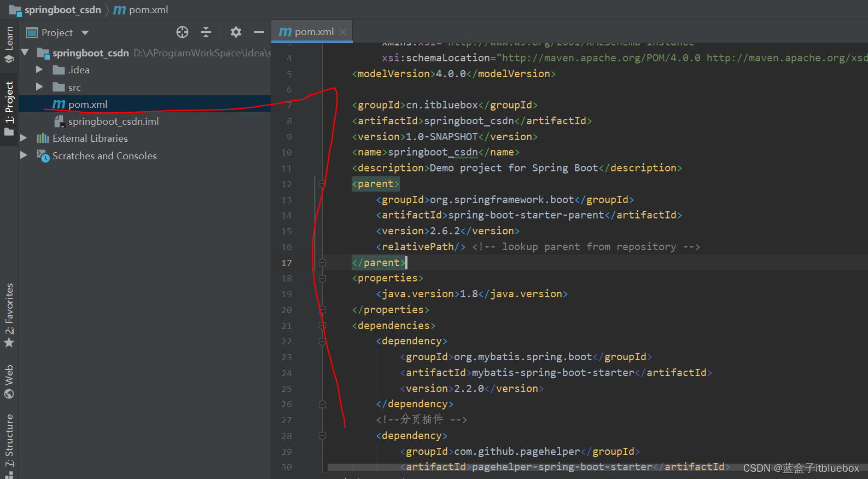This screenshot has height=479, width=868.
Task: Click the src folder icon
Action: (59, 87)
